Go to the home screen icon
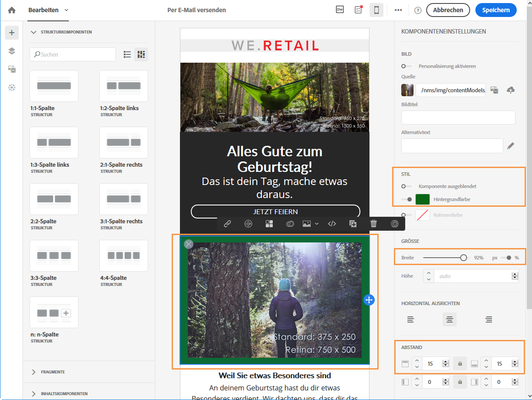Screen dimensions: 532x400 tap(11, 10)
